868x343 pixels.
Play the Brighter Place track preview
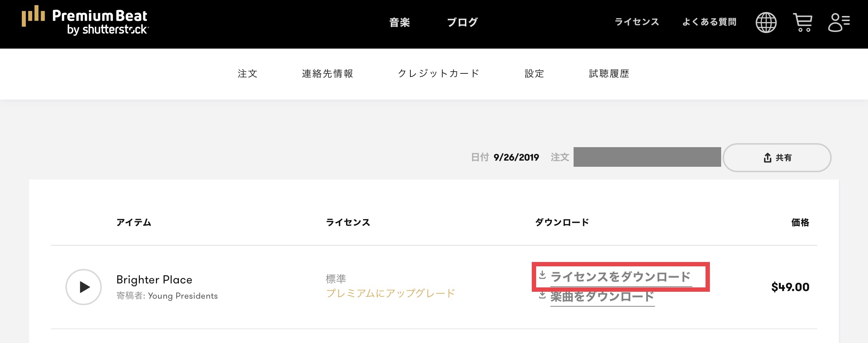coord(84,287)
